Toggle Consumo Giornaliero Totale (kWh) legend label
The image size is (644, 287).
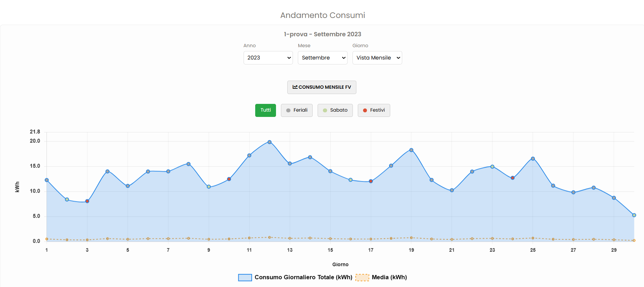click(x=303, y=277)
